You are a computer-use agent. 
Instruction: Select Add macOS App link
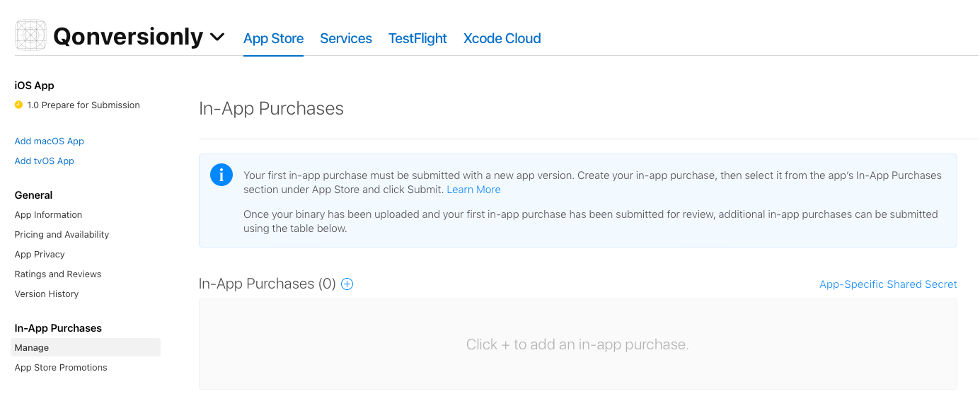[x=50, y=141]
